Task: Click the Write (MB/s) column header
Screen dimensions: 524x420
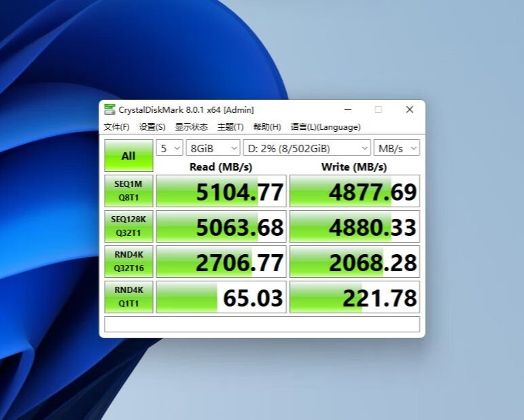Action: [354, 167]
